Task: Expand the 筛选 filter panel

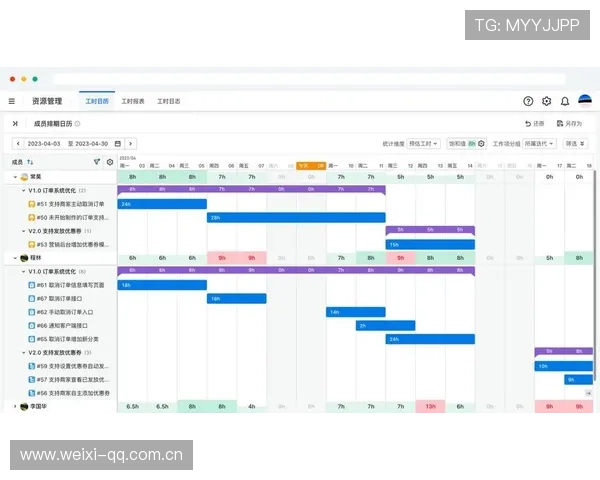Action: [x=575, y=144]
